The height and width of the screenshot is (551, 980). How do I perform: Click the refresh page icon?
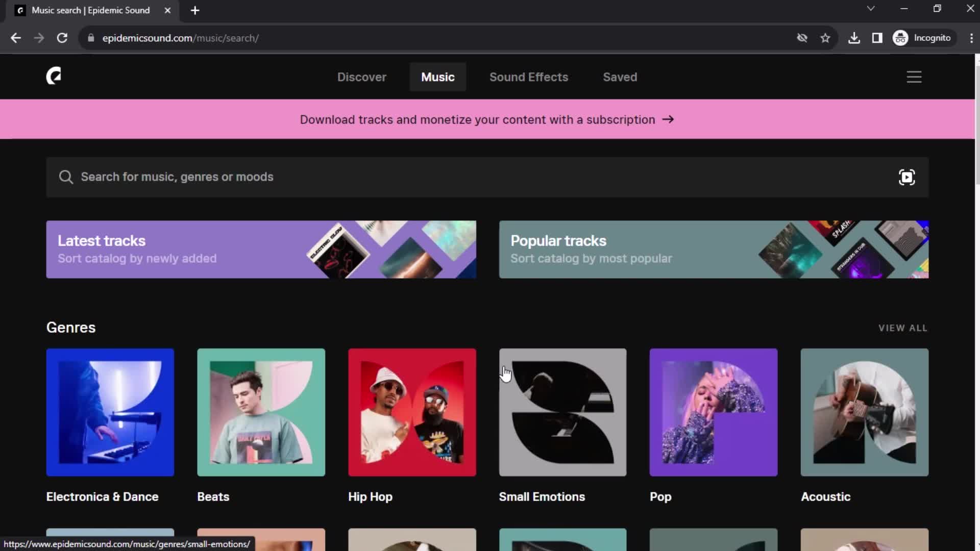62,38
